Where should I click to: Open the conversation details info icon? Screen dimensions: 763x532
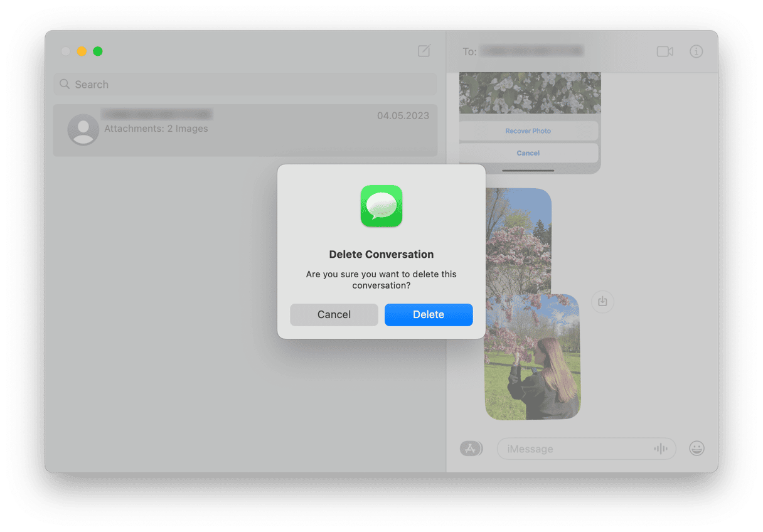point(696,51)
